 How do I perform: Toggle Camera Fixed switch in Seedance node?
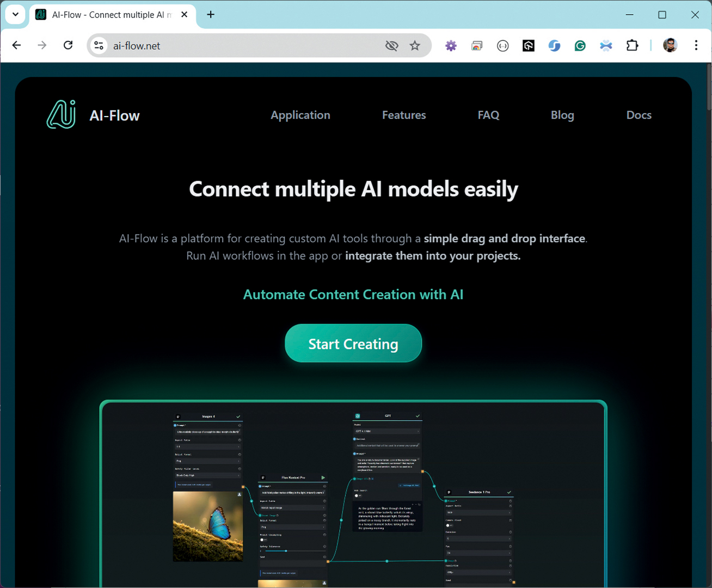(449, 525)
